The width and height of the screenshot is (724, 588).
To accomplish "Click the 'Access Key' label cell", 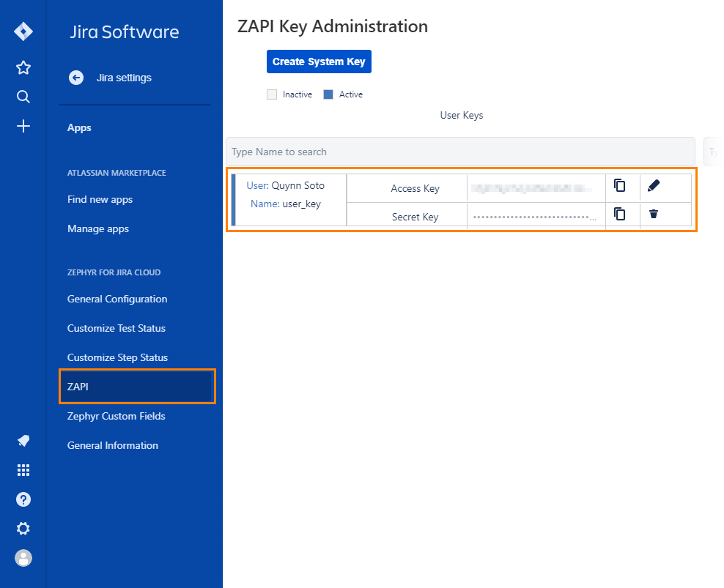I will click(407, 188).
